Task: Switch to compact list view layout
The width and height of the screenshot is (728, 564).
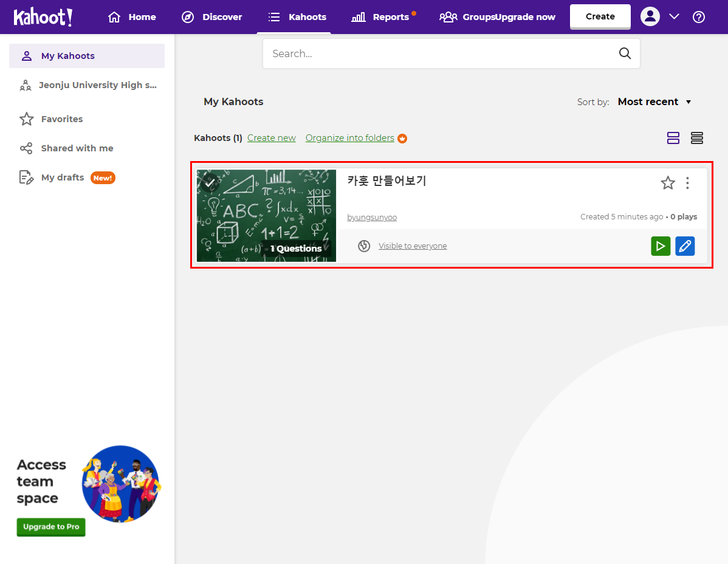Action: 696,138
